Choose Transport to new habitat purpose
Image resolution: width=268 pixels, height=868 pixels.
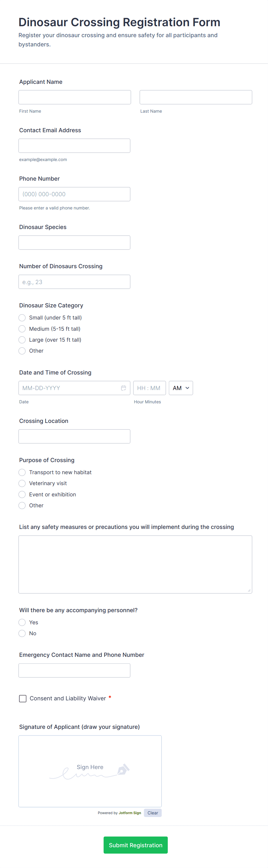(x=22, y=472)
